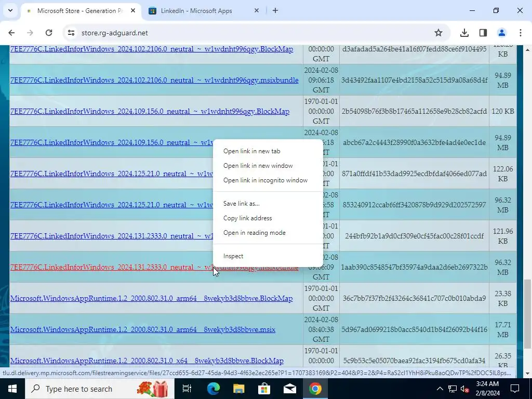532x399 pixels.
Task: Choose Inspect from the context menu
Action: [x=233, y=256]
